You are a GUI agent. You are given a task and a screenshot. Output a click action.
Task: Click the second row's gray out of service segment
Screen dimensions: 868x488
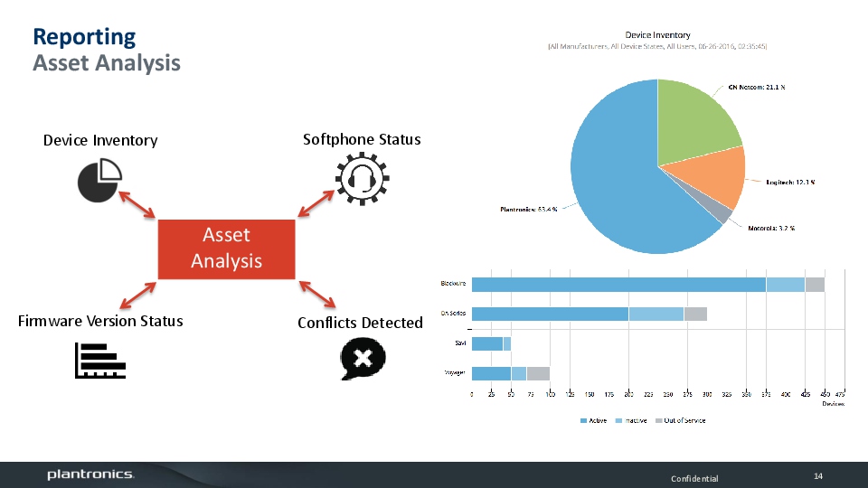click(x=696, y=314)
